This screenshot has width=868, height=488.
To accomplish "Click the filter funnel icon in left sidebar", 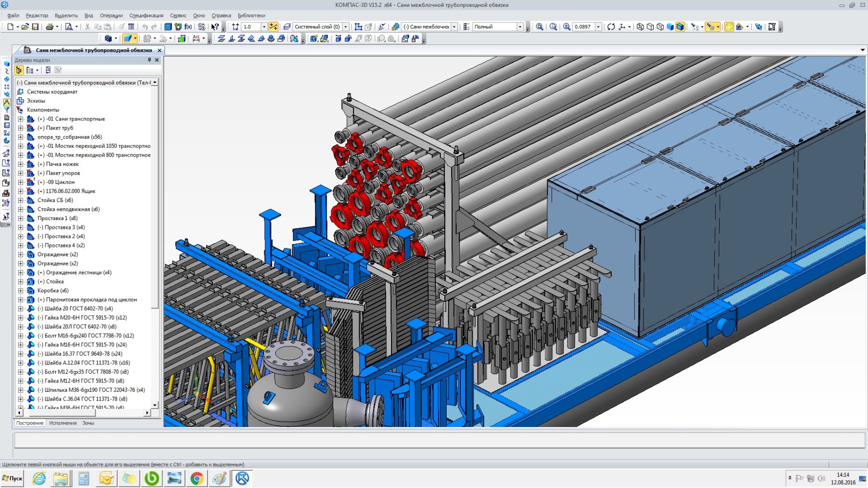I will click(6, 110).
